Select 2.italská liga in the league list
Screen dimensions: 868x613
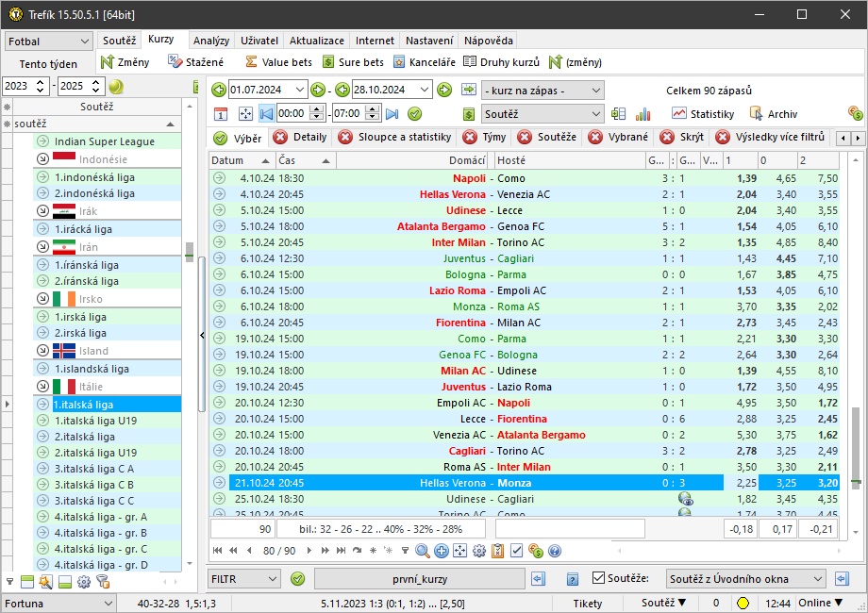(108, 437)
